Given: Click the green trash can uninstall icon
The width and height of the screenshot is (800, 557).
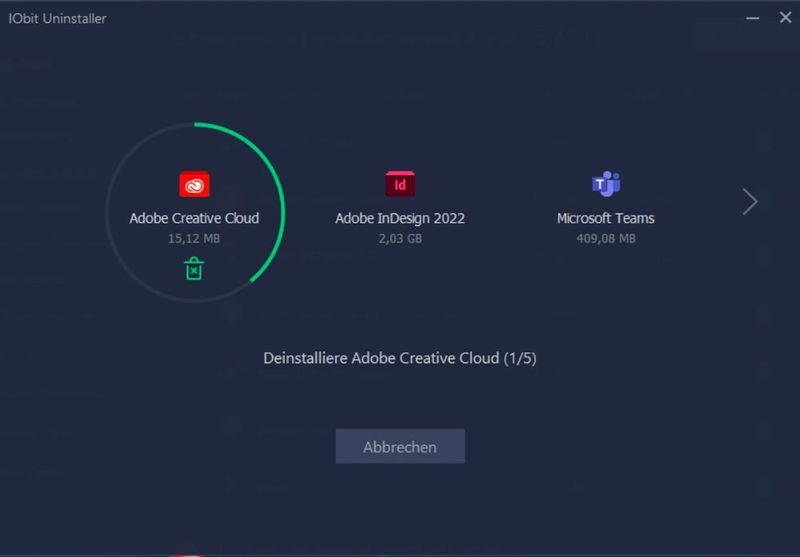Looking at the screenshot, I should (194, 269).
